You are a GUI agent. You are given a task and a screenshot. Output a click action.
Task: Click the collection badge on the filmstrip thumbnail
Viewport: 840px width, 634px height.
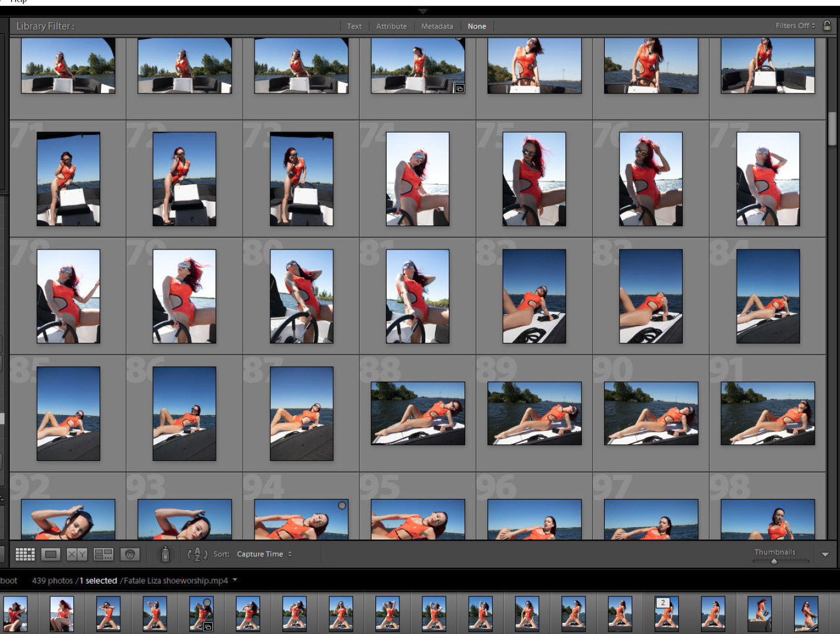[207, 627]
